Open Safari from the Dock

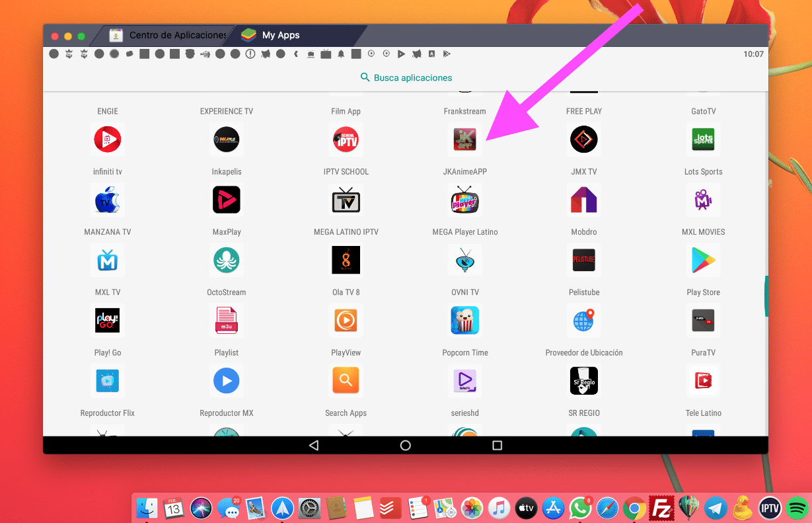click(x=607, y=508)
